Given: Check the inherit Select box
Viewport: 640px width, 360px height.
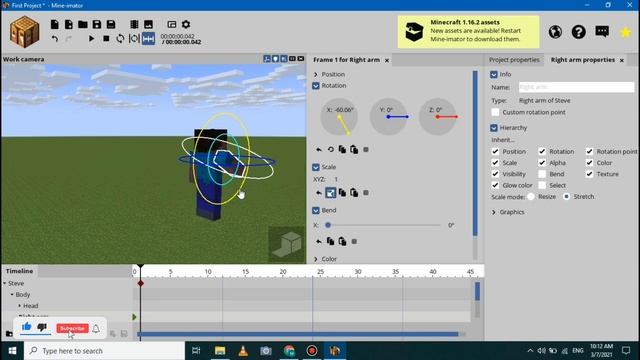Looking at the screenshot, I should pyautogui.click(x=542, y=185).
